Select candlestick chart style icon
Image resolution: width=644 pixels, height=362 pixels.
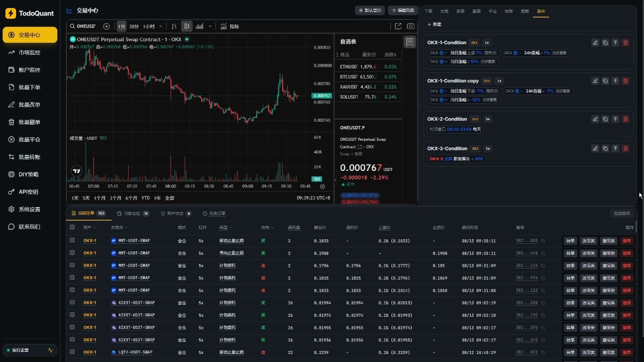click(x=187, y=26)
